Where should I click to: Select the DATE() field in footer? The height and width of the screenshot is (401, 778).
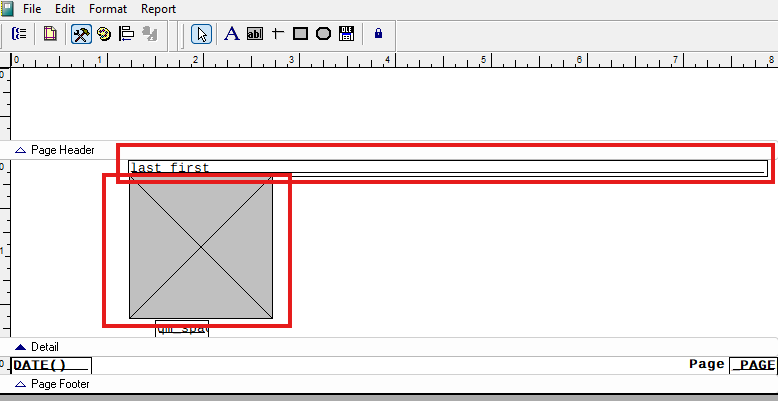click(x=50, y=365)
